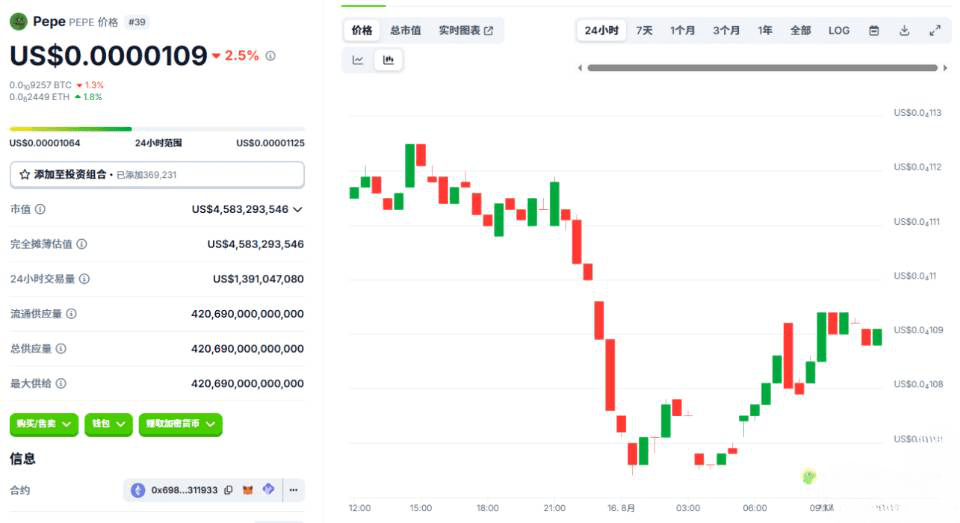The image size is (960, 523).
Task: Expand chart to fullscreen
Action: click(x=935, y=31)
